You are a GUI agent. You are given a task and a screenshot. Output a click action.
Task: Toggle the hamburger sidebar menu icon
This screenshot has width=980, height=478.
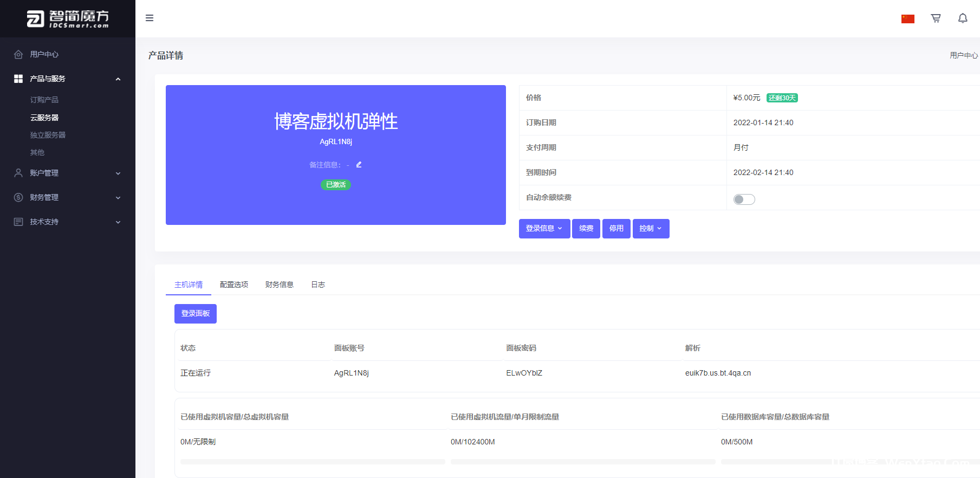(150, 18)
